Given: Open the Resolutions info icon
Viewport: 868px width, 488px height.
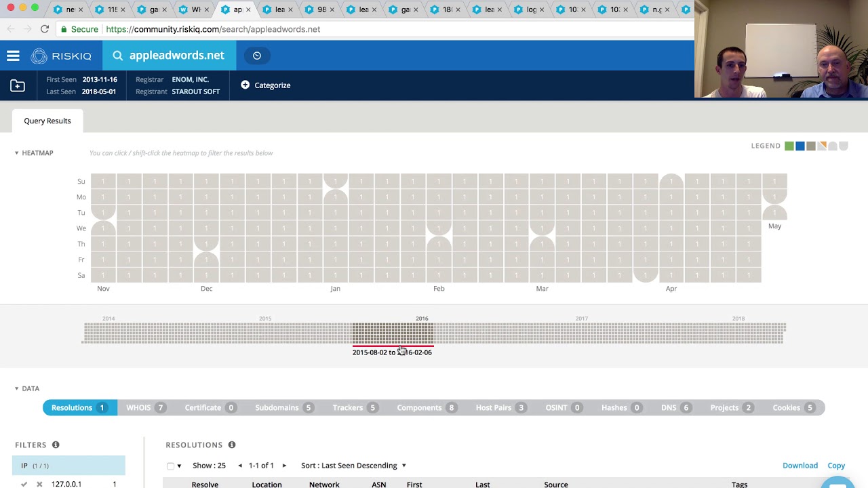Looking at the screenshot, I should (x=232, y=445).
